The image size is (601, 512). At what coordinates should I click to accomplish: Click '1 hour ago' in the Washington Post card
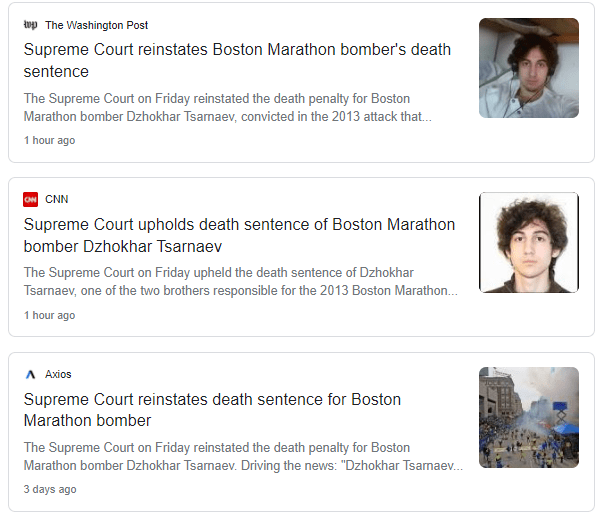(49, 141)
